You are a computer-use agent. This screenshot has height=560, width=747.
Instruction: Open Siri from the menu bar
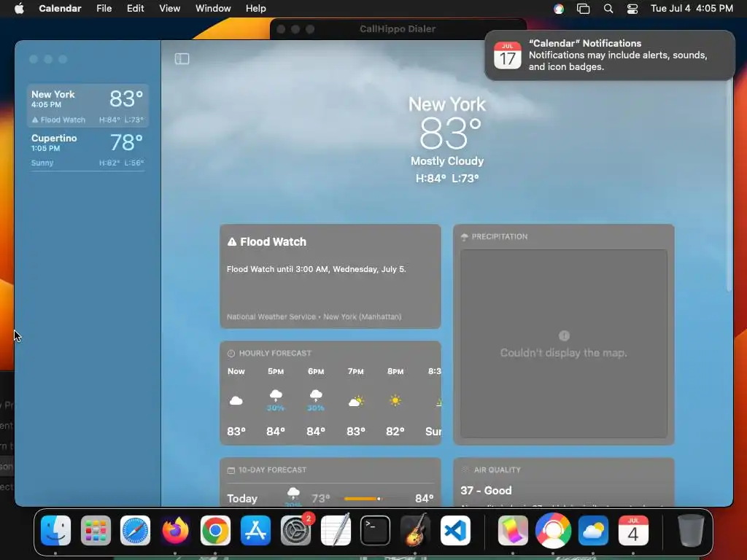(559, 9)
